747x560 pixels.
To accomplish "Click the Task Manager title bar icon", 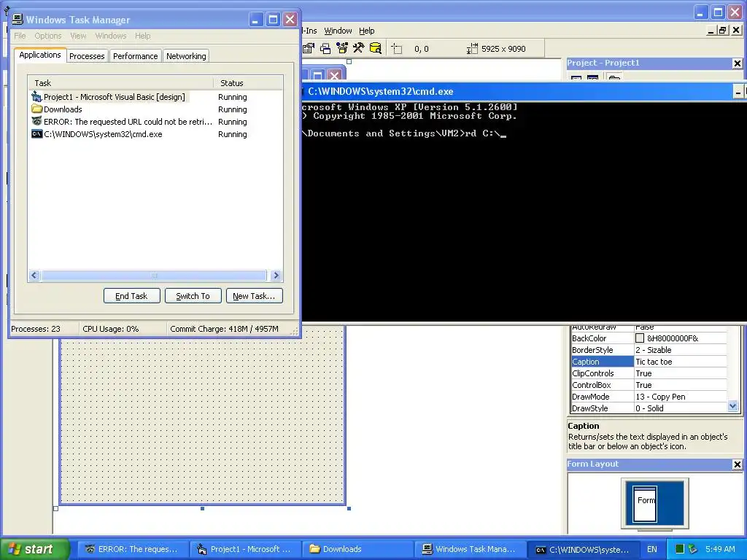I will pyautogui.click(x=18, y=20).
